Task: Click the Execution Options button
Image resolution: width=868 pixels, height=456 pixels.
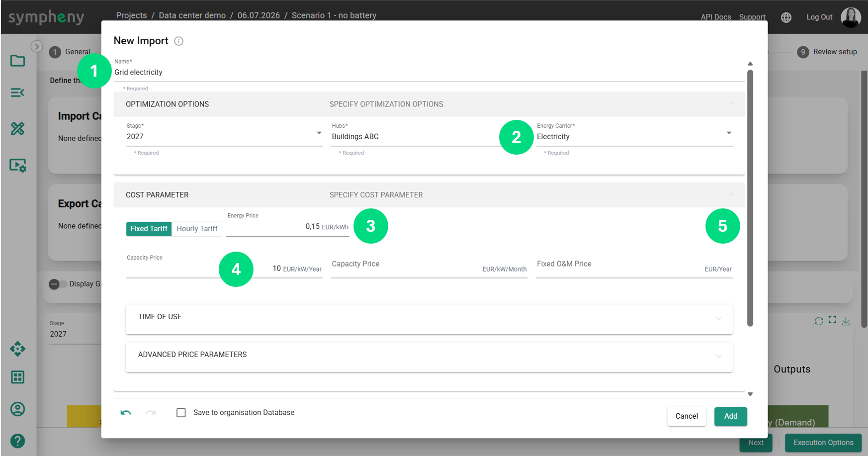Action: pyautogui.click(x=823, y=443)
